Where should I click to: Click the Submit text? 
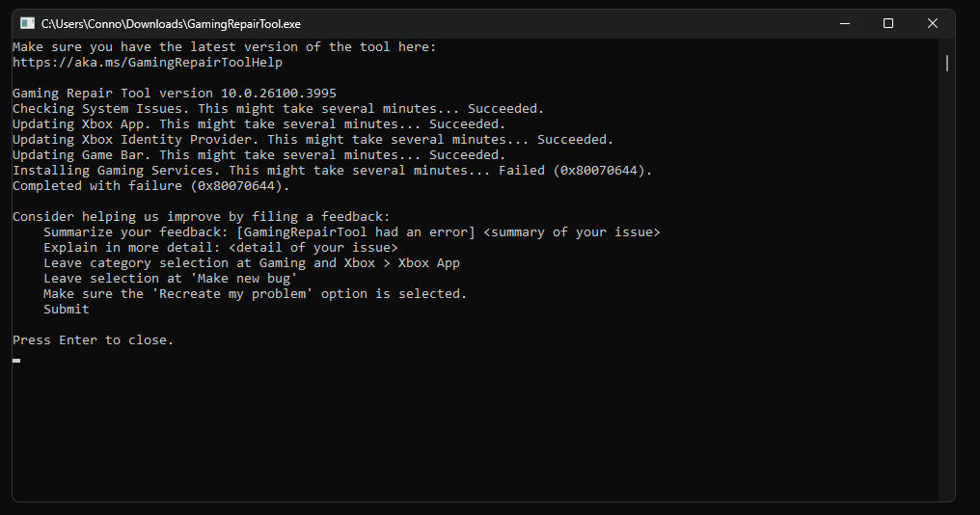(67, 309)
